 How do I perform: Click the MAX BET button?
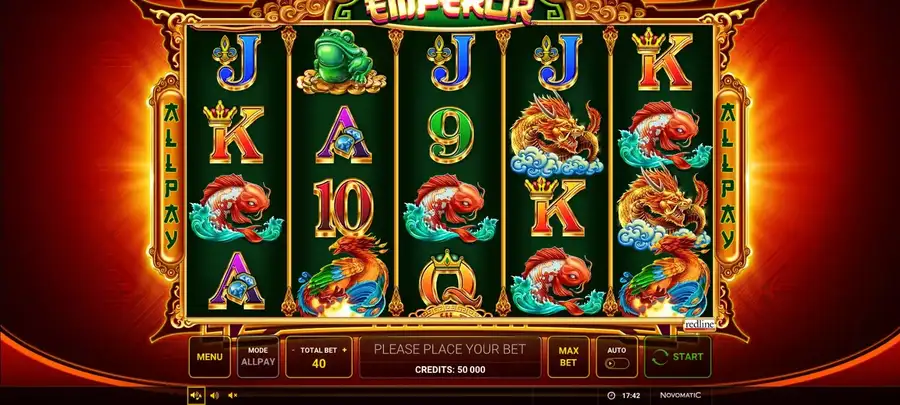coord(568,357)
